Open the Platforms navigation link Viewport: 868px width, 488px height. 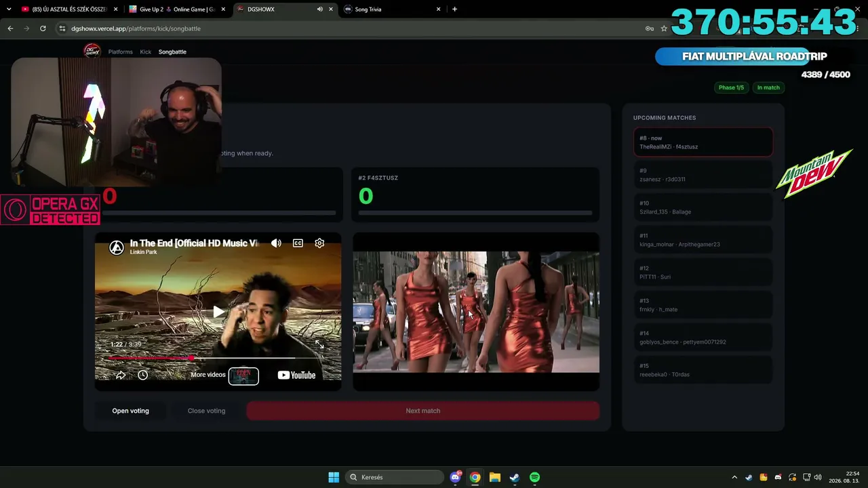121,52
